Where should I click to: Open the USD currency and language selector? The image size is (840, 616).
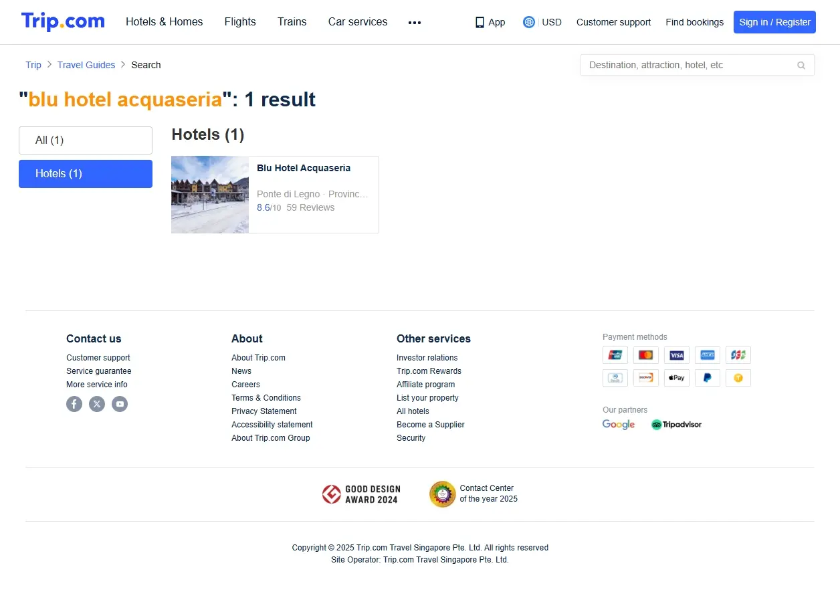(x=542, y=22)
